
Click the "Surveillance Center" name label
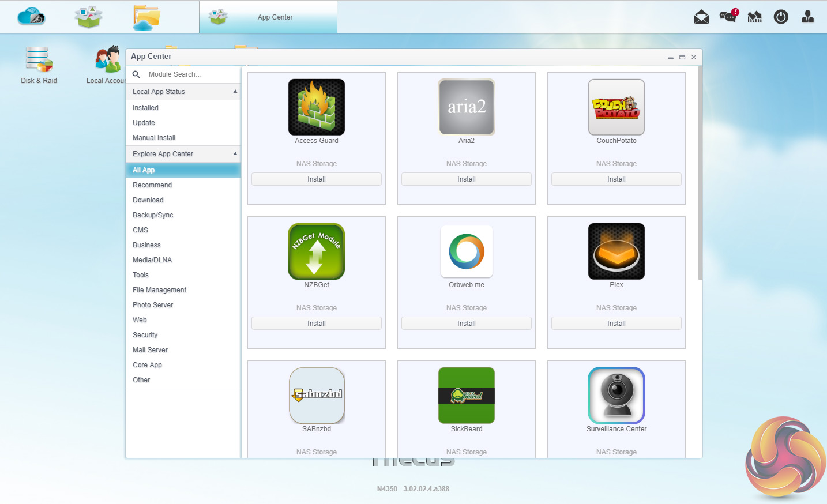[x=617, y=429]
